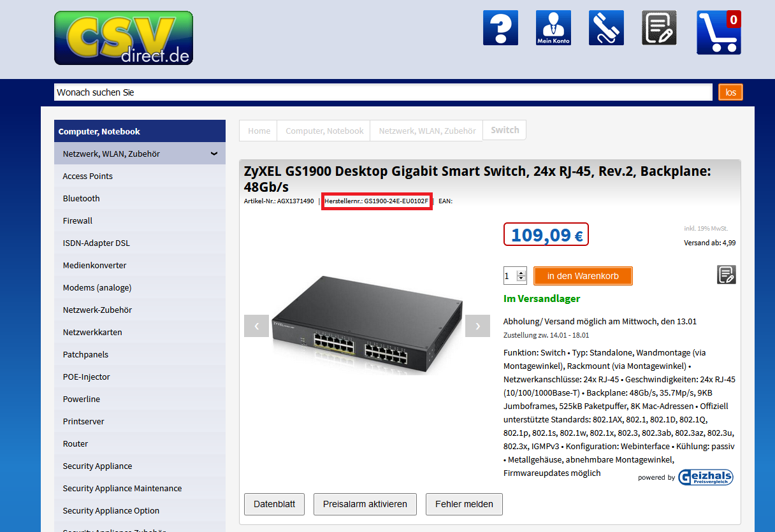The width and height of the screenshot is (775, 532).
Task: Open the help question mark icon
Action: 500,27
